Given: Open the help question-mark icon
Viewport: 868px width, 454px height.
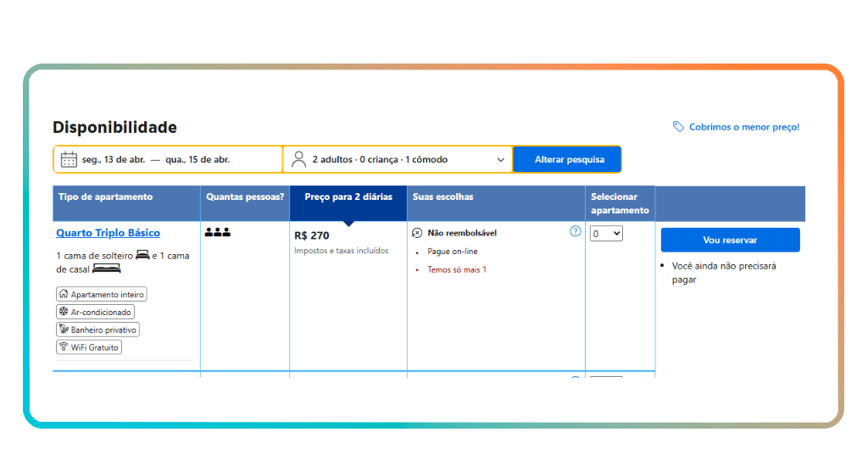Looking at the screenshot, I should (x=576, y=231).
